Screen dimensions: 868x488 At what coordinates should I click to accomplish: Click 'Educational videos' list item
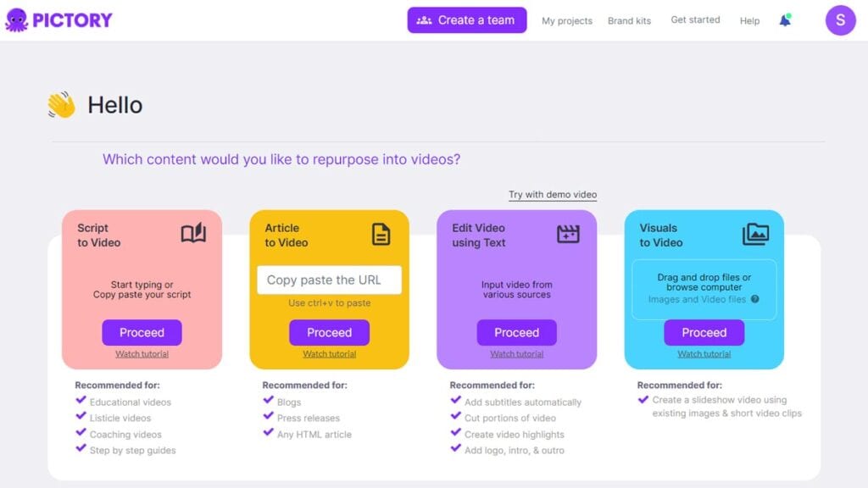[130, 402]
